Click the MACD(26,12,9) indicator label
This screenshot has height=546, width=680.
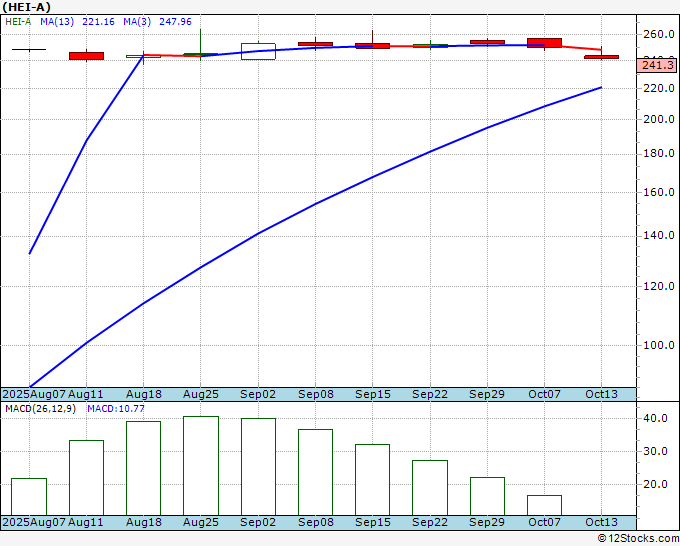point(40,409)
